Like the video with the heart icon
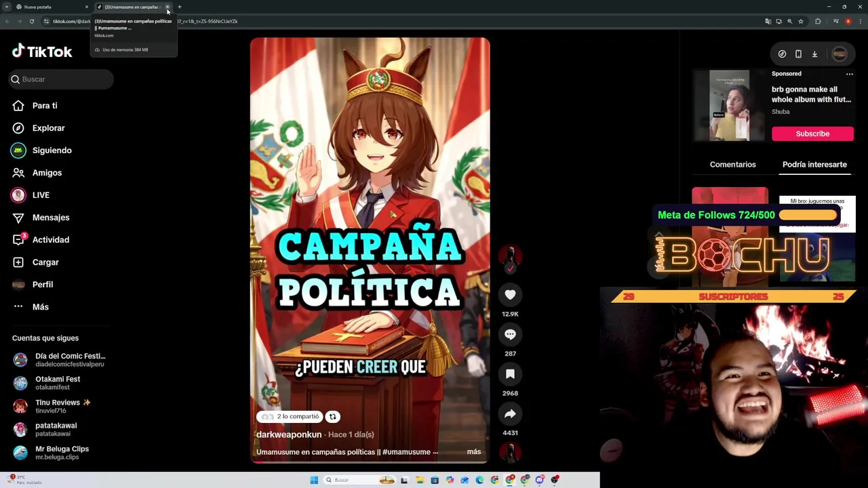The width and height of the screenshot is (868, 488). point(510,294)
